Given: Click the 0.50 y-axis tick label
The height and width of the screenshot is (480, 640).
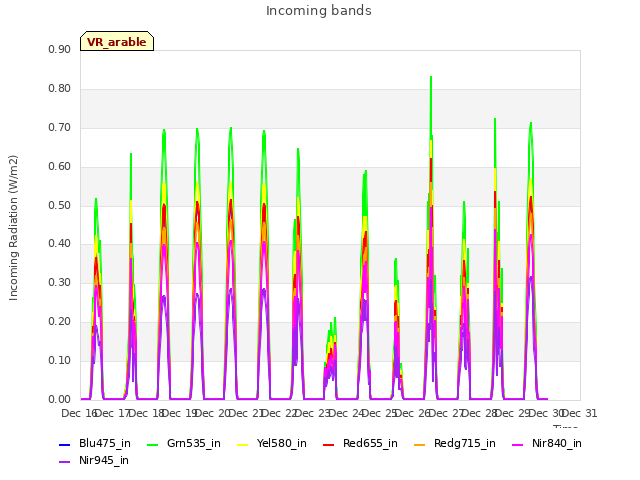Looking at the screenshot, I should tap(60, 205).
